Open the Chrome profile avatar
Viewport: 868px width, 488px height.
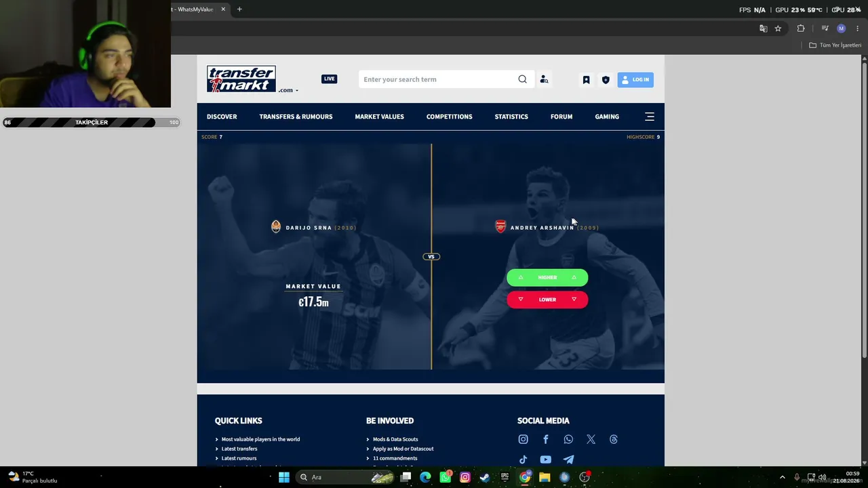(x=842, y=28)
